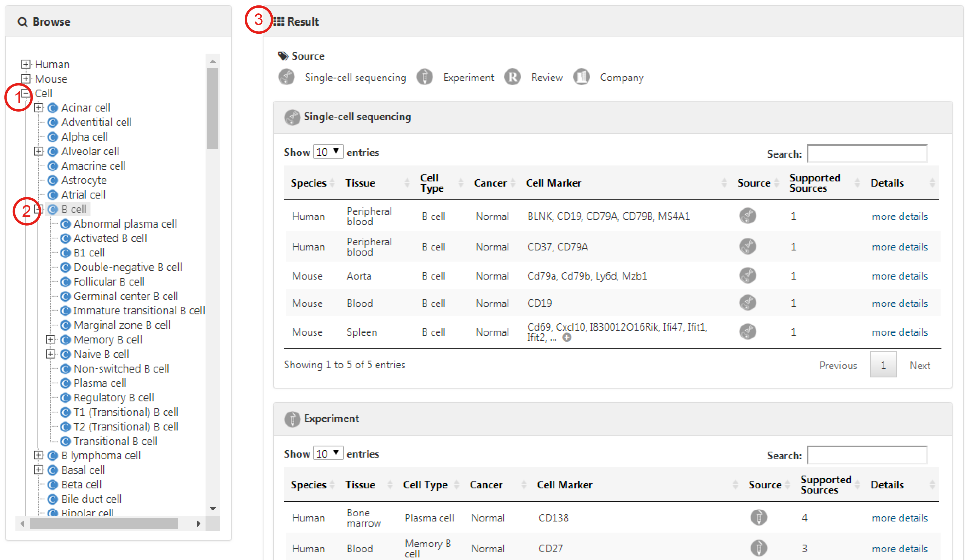Image resolution: width=968 pixels, height=560 pixels.
Task: Open the Show entries dropdown in the single-cell table
Action: click(328, 152)
